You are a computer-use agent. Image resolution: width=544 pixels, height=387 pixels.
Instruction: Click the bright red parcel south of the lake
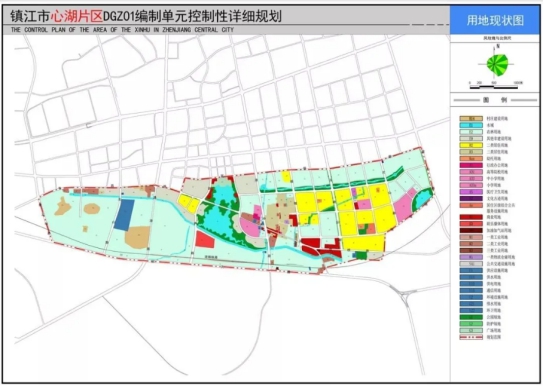point(205,239)
